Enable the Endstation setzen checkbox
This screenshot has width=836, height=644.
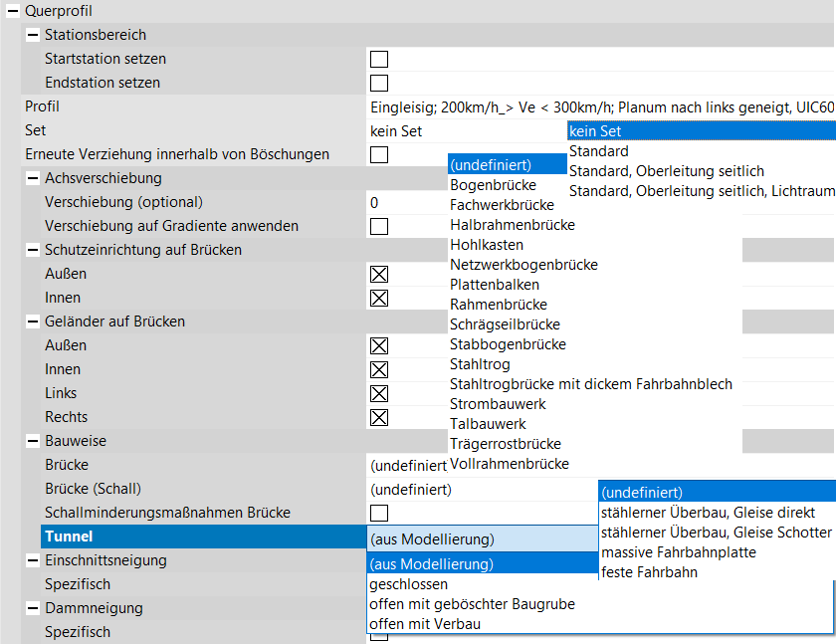(x=379, y=83)
